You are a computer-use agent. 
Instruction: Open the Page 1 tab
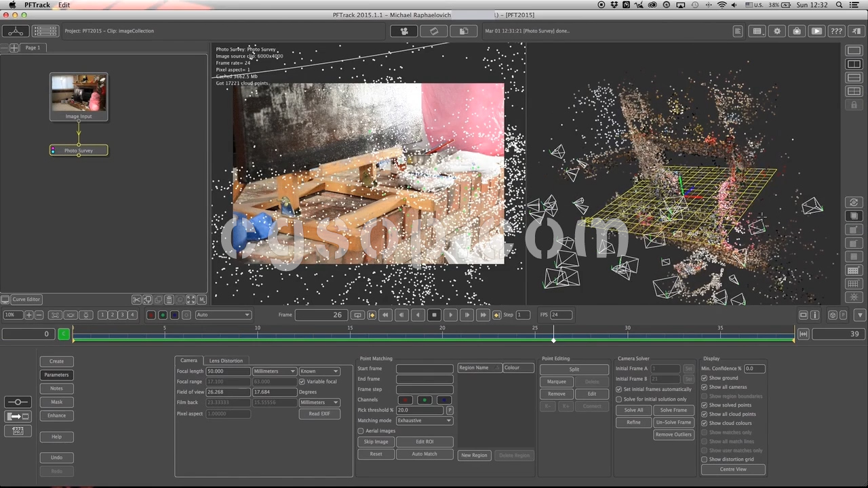pyautogui.click(x=33, y=48)
